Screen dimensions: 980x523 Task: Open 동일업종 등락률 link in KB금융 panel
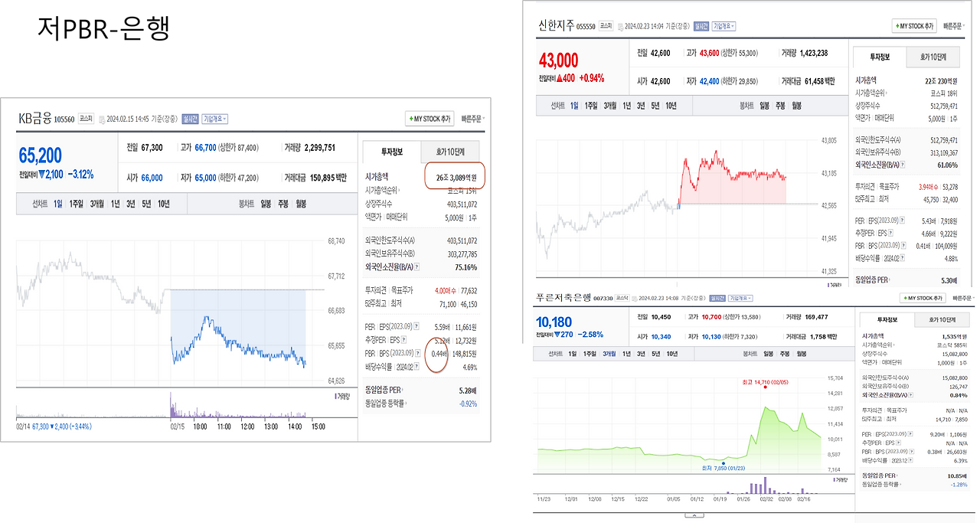[386, 403]
